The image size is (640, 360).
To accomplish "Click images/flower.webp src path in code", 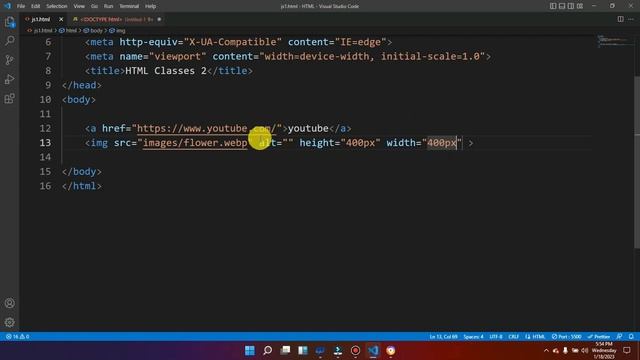I will coord(195,143).
